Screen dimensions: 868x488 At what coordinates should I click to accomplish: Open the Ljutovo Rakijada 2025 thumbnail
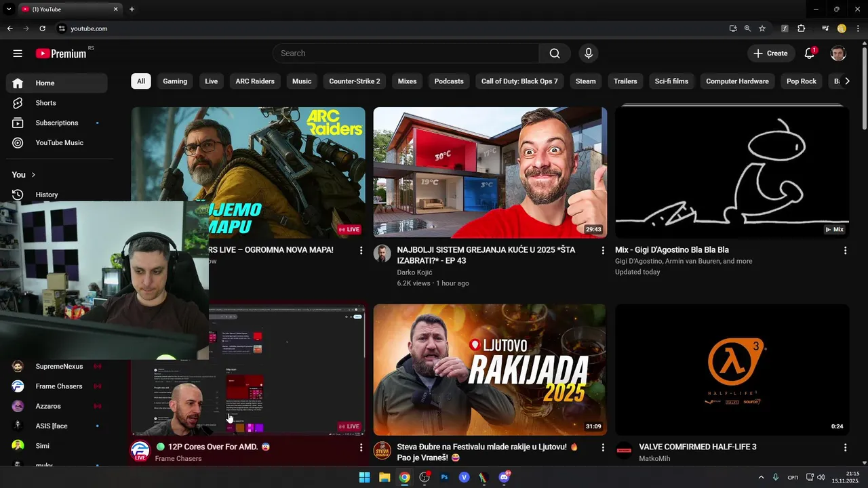[x=490, y=369]
